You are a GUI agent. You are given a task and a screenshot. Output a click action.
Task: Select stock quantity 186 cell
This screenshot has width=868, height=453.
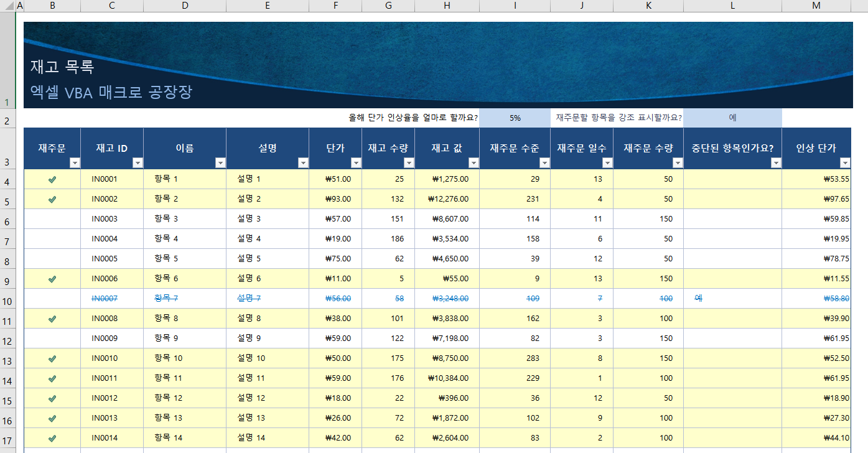click(x=388, y=239)
